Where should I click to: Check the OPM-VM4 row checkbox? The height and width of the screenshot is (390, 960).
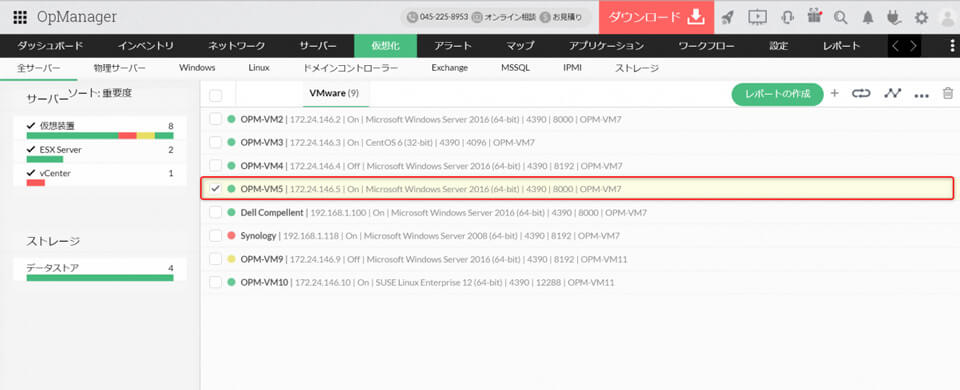point(216,165)
